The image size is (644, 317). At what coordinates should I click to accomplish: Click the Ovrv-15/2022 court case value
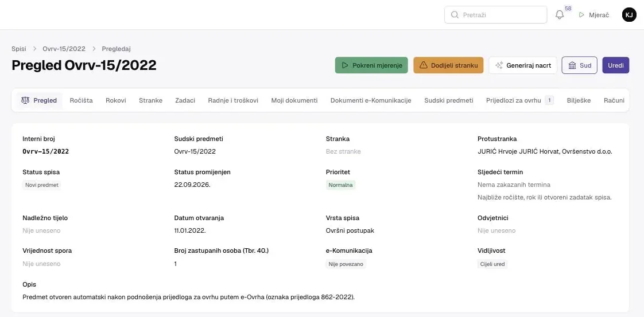coord(195,151)
